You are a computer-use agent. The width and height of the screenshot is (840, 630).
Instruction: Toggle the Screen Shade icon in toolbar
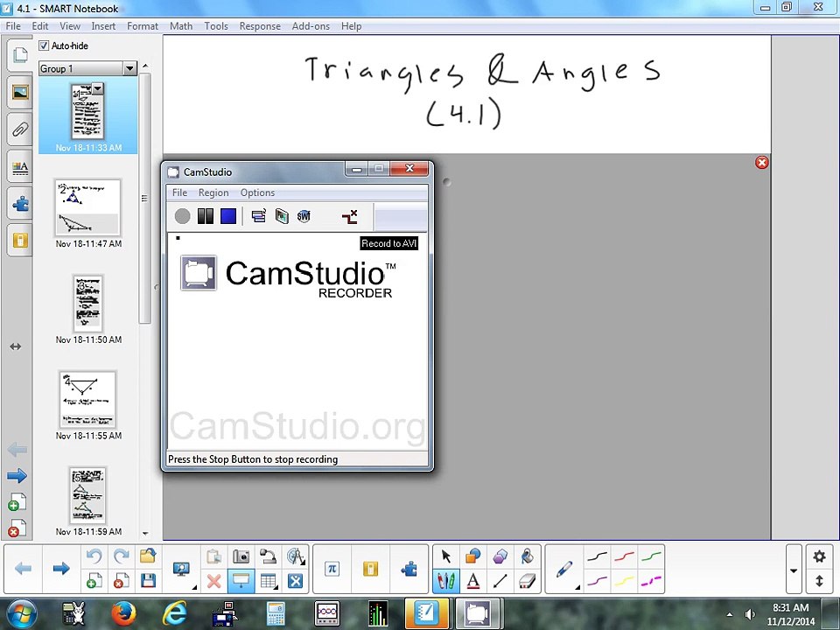click(x=241, y=581)
